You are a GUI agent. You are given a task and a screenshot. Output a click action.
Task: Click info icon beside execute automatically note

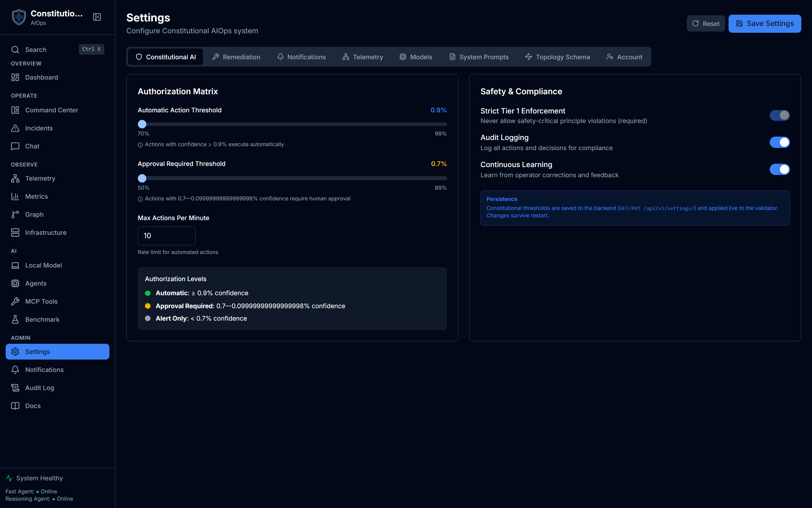click(140, 145)
